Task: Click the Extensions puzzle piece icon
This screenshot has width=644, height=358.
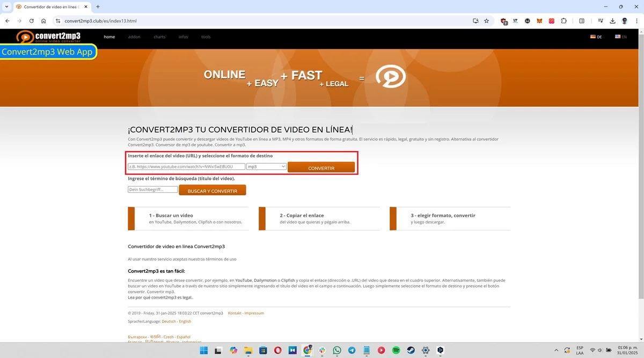Action: click(564, 20)
